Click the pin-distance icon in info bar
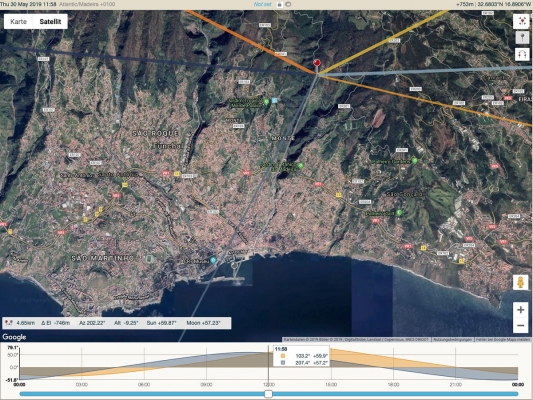The image size is (533, 400). point(9,323)
